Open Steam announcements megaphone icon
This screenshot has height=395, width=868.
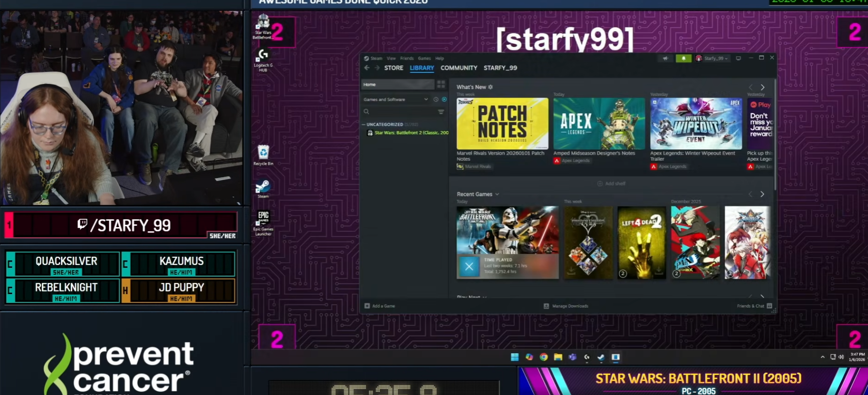pyautogui.click(x=665, y=58)
